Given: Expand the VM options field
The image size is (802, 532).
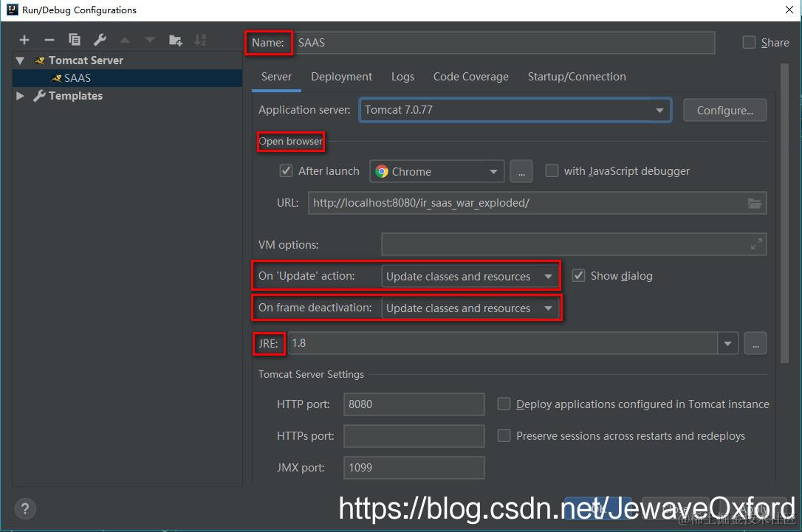Looking at the screenshot, I should tap(756, 244).
